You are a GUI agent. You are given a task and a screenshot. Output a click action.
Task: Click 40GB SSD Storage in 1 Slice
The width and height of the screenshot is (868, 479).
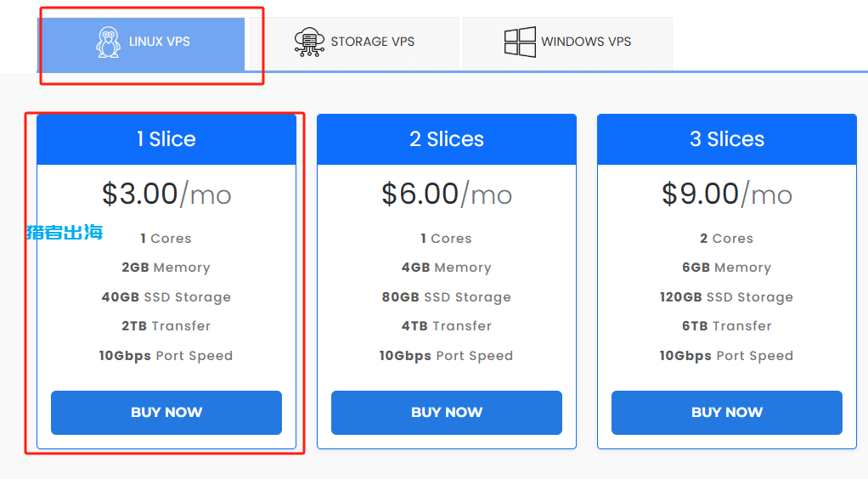pos(166,297)
